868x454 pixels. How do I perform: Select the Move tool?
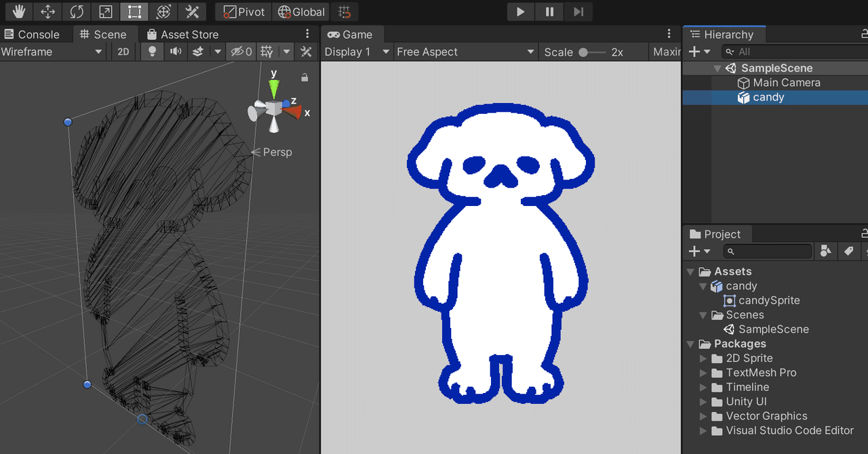[x=47, y=12]
